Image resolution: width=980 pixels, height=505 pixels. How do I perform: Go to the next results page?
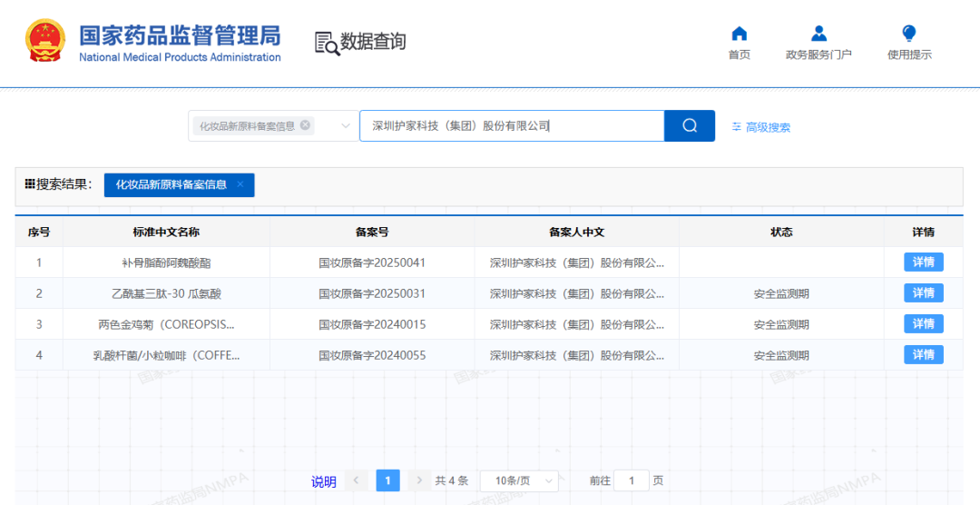click(x=418, y=480)
